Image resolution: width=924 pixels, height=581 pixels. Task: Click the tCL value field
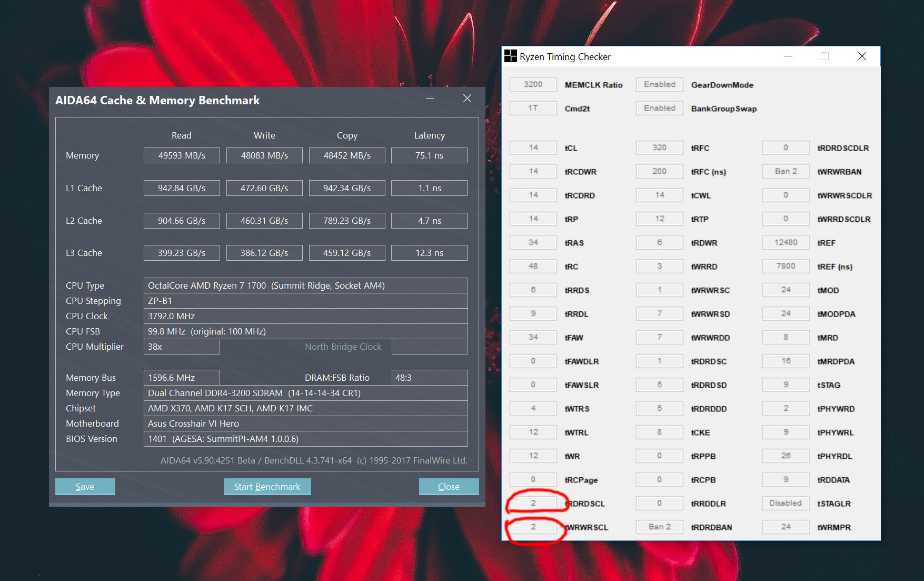533,147
